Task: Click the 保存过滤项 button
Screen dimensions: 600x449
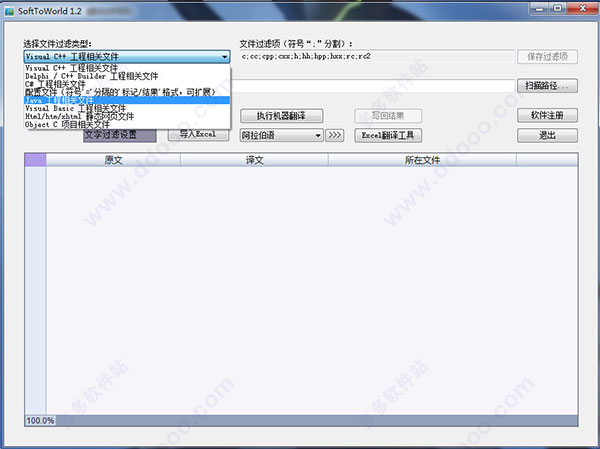Action: 547,57
